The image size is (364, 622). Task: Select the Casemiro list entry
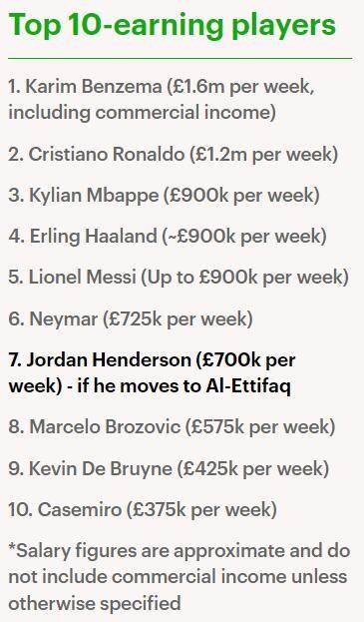[x=143, y=510]
